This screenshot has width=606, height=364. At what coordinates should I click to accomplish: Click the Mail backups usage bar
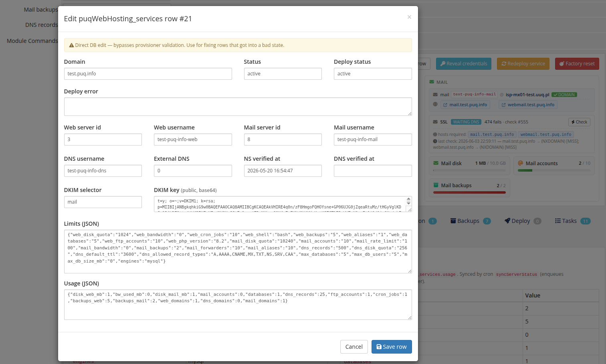(469, 192)
